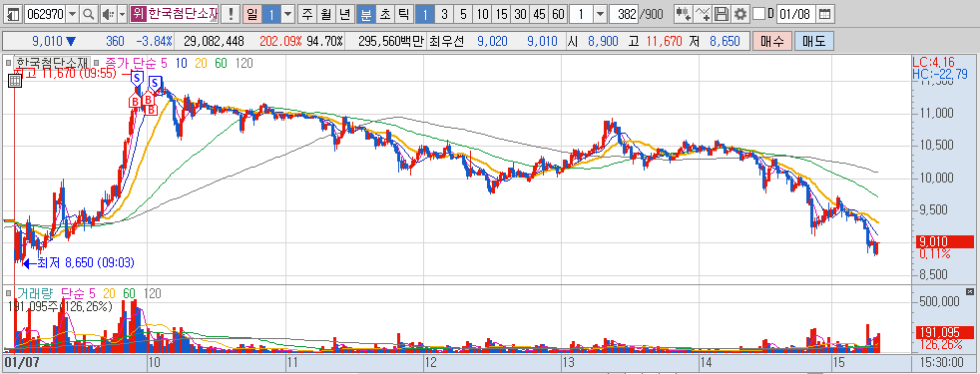Click the panel toggle icon at toolbar start

(x=14, y=13)
